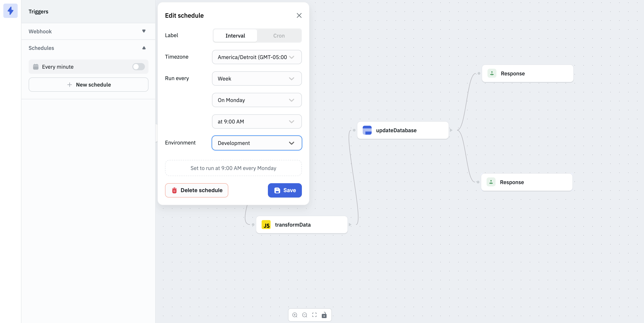Click the New schedule input field
The image size is (644, 323).
89,85
